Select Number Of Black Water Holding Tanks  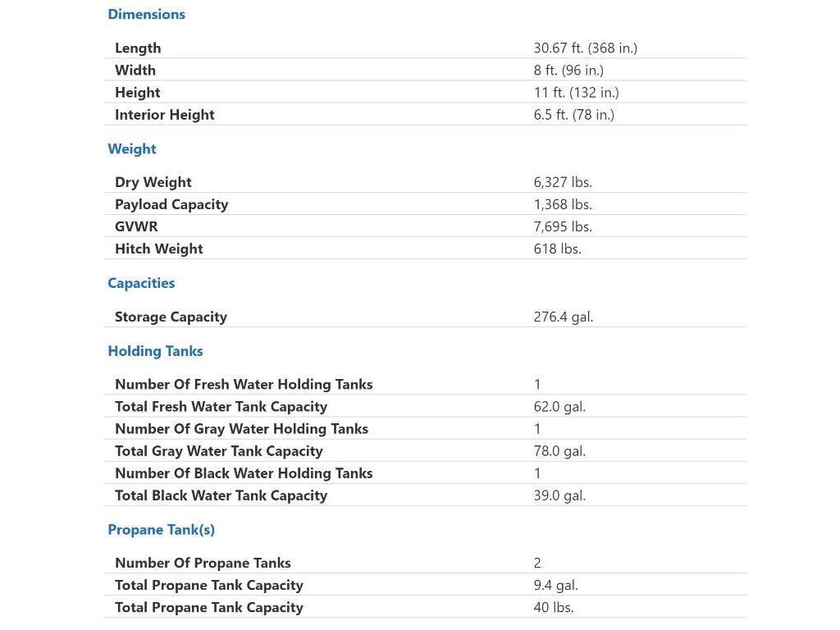244,473
